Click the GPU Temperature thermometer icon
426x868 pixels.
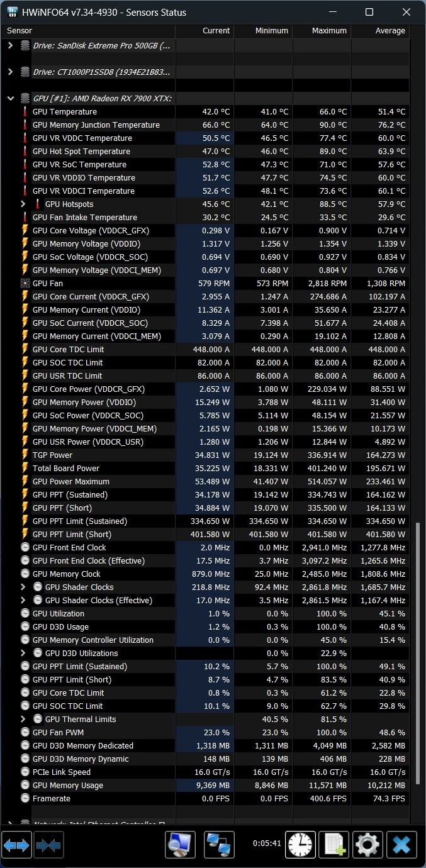click(25, 112)
